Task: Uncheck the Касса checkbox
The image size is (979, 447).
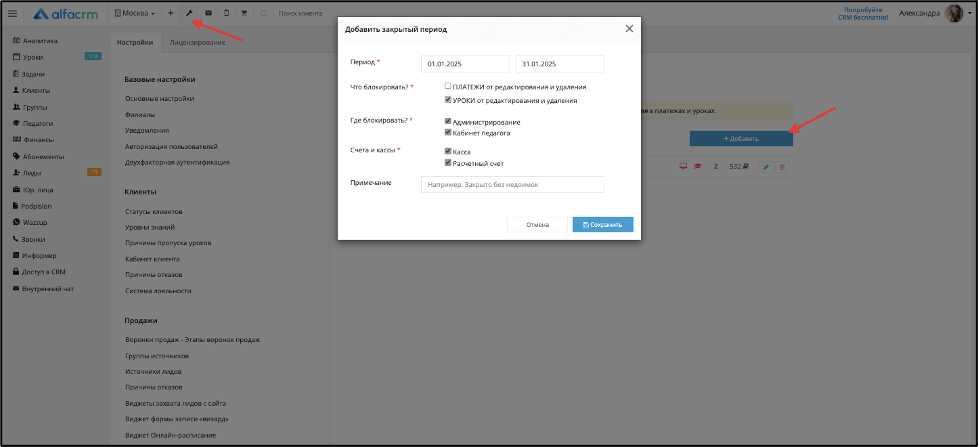Action: tap(448, 152)
